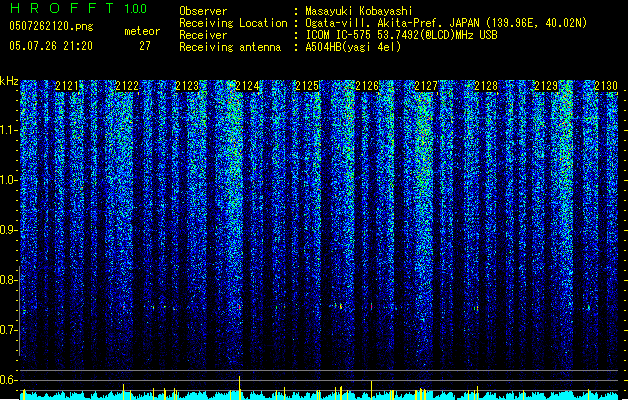The image size is (629, 400).
Task: Click the Receiving antenna label
Action: (230, 47)
